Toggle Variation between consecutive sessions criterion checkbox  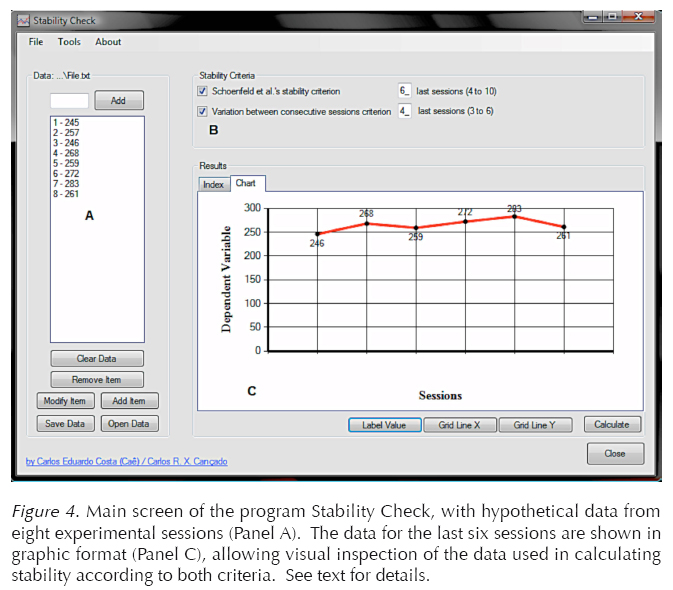click(203, 111)
